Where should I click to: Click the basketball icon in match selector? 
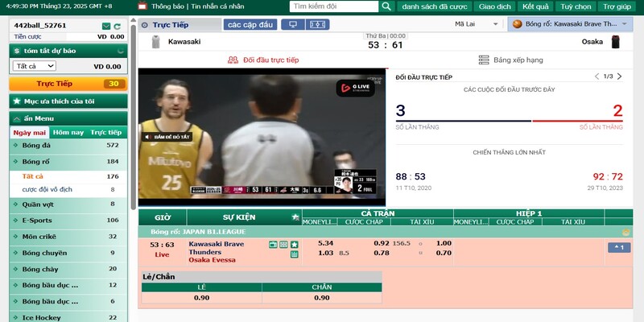tap(517, 24)
